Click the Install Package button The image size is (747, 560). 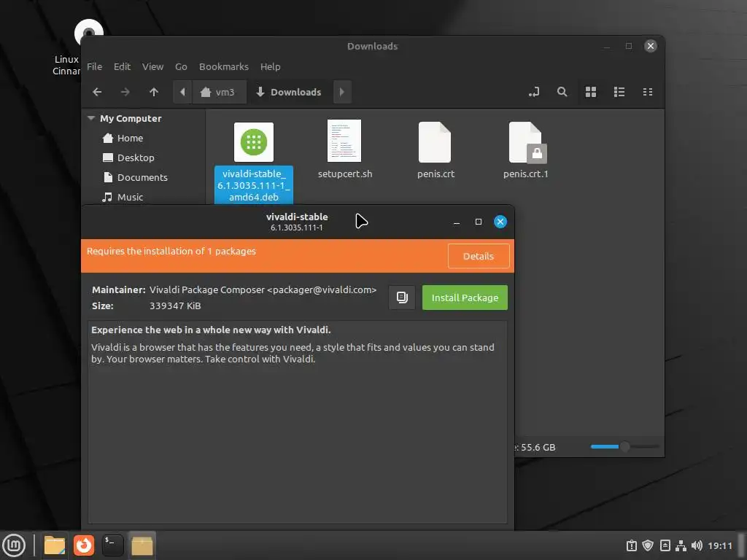pyautogui.click(x=465, y=297)
